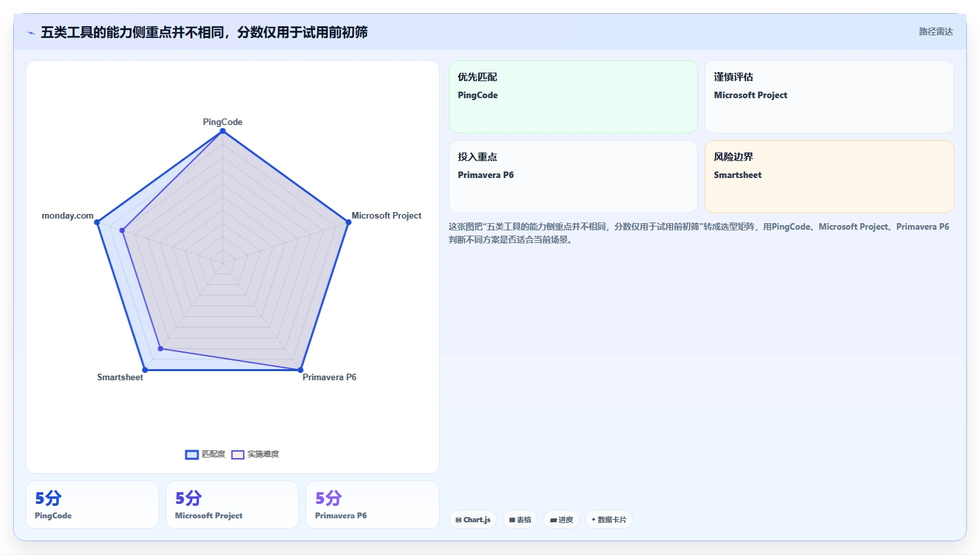Click the description paragraph starting 这张图把
980x555 pixels.
pyautogui.click(x=699, y=233)
